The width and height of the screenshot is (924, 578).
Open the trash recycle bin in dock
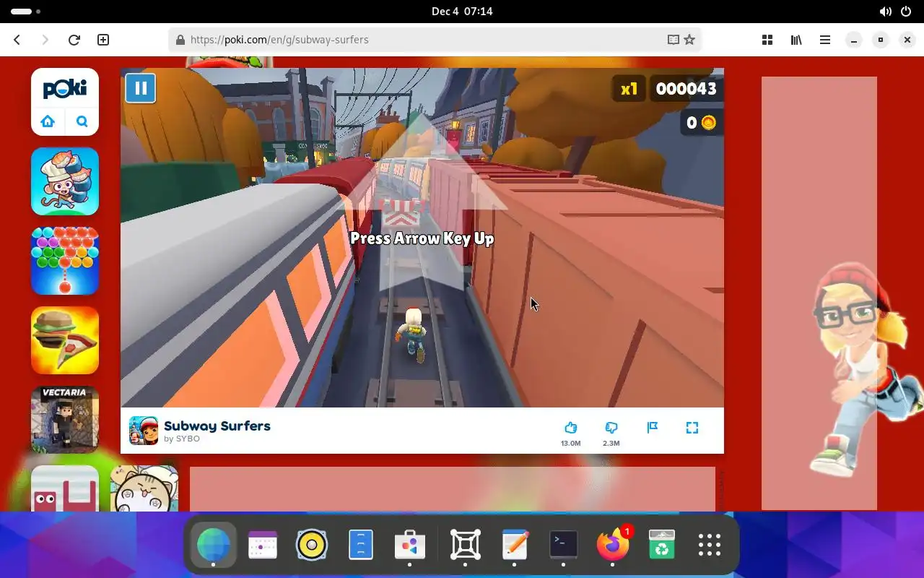[x=662, y=545]
